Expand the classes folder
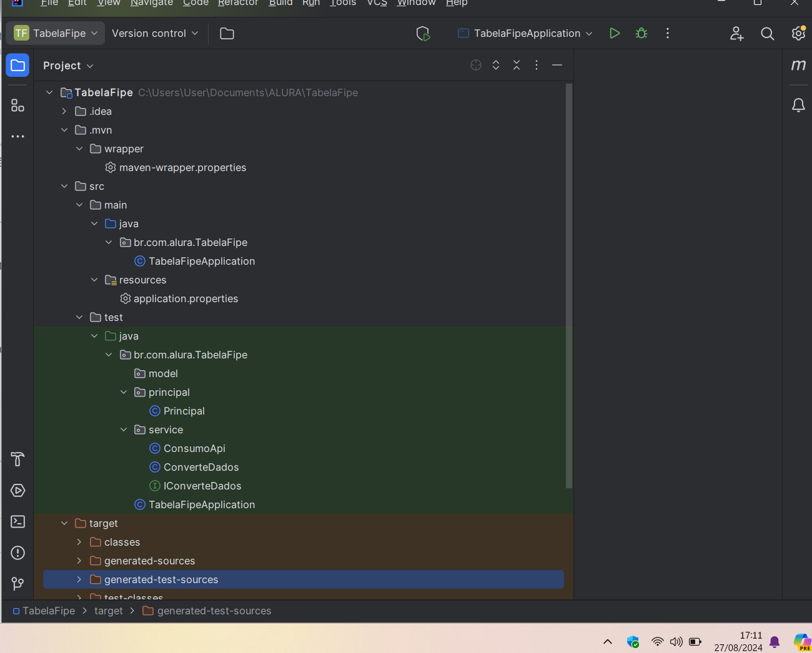The width and height of the screenshot is (812, 653). [x=79, y=542]
